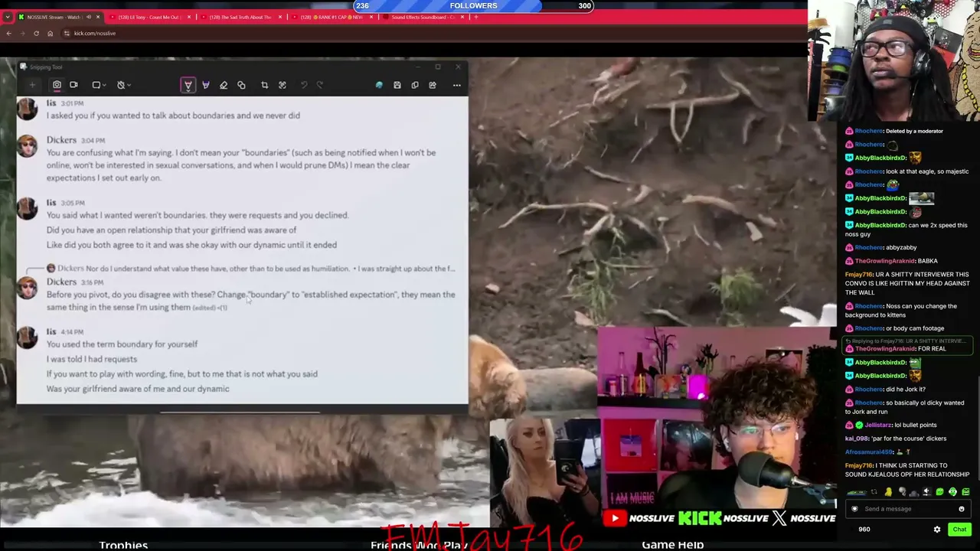Insert the skull emote

[901, 492]
